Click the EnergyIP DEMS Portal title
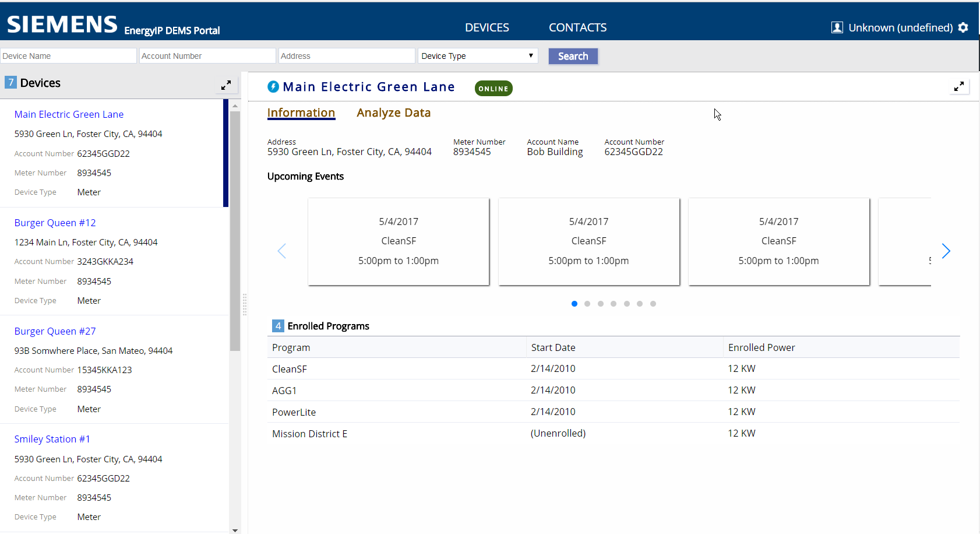 [x=172, y=30]
